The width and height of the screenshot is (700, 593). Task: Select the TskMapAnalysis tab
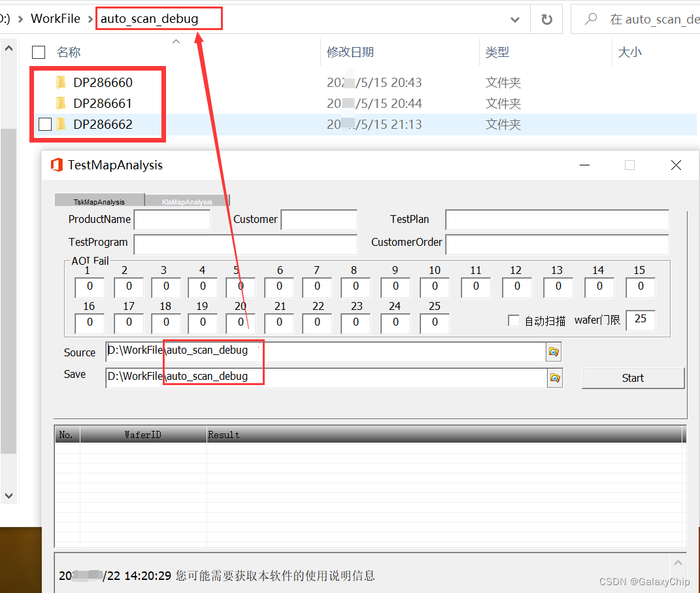[99, 200]
